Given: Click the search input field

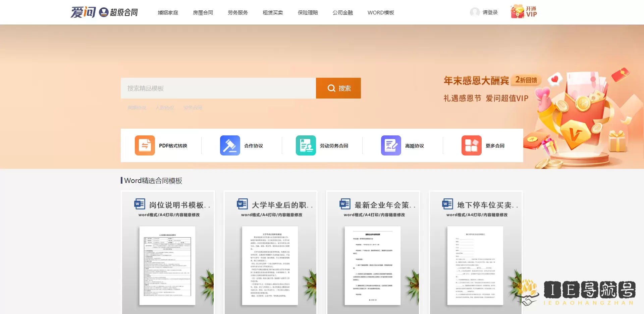Looking at the screenshot, I should (x=218, y=88).
